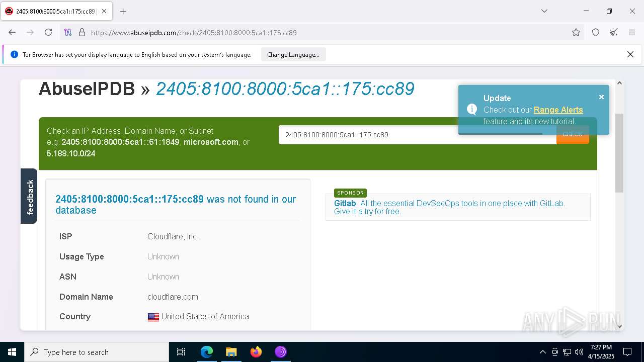Open the Gitlab sponsor link
This screenshot has height=362, width=644.
coord(345,203)
